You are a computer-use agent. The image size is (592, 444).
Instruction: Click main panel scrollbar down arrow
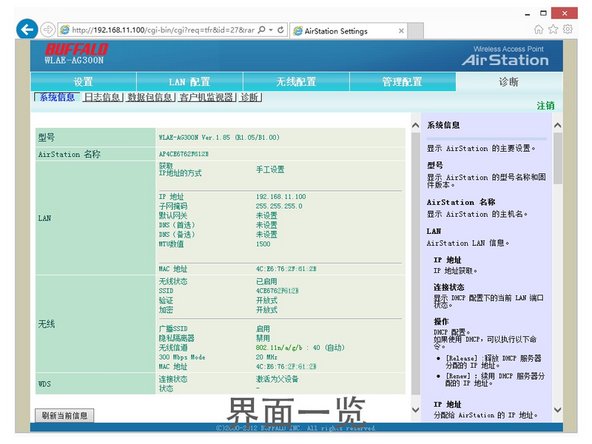click(x=415, y=410)
